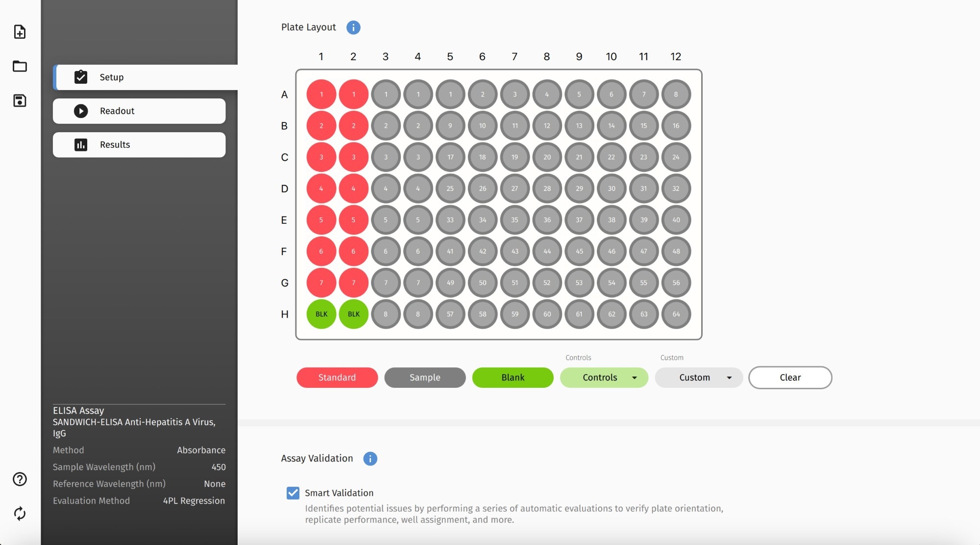Click the refresh arrows icon

pos(20,513)
